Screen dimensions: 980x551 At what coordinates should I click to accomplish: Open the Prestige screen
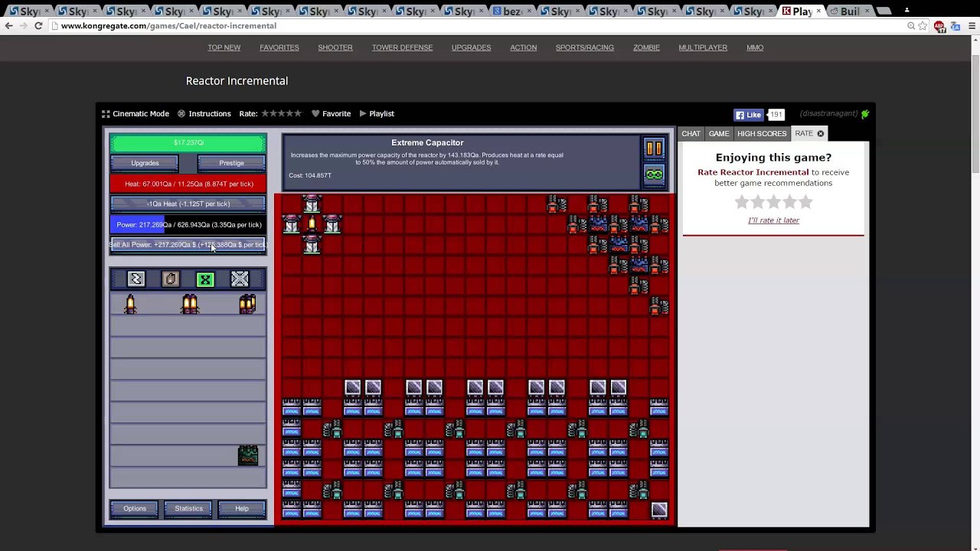click(231, 163)
